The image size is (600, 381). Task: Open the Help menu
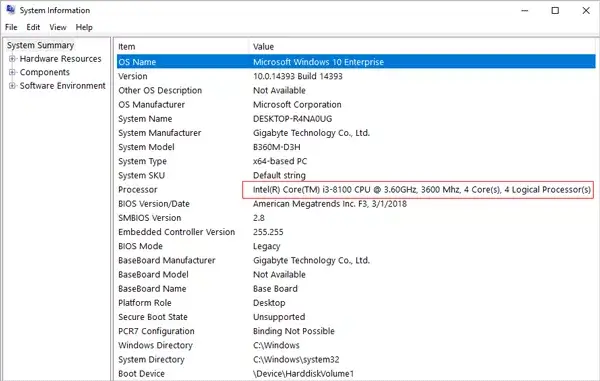coord(84,28)
